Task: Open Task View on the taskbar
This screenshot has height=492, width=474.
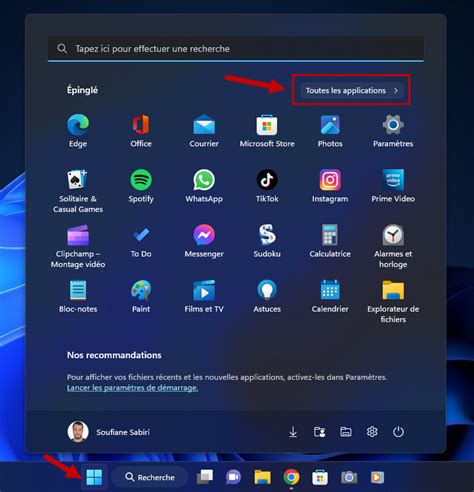Action: (205, 477)
